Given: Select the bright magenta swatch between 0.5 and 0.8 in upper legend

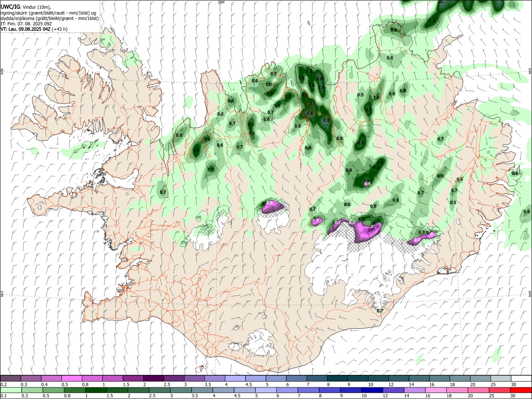Looking at the screenshot, I should point(71,378).
